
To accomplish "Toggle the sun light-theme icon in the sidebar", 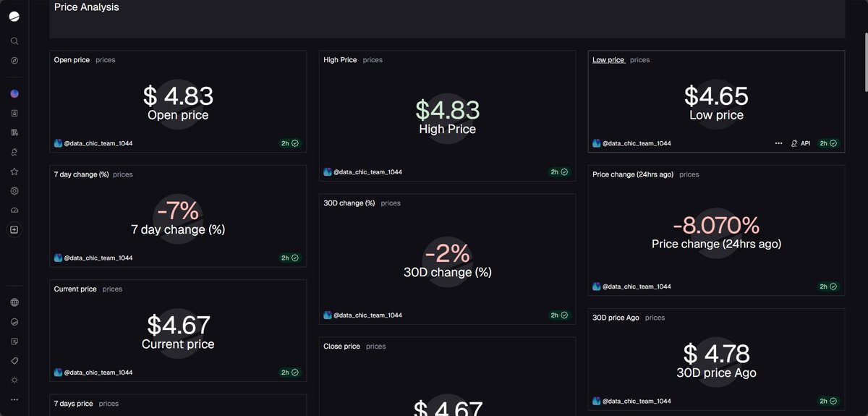I will 14,380.
